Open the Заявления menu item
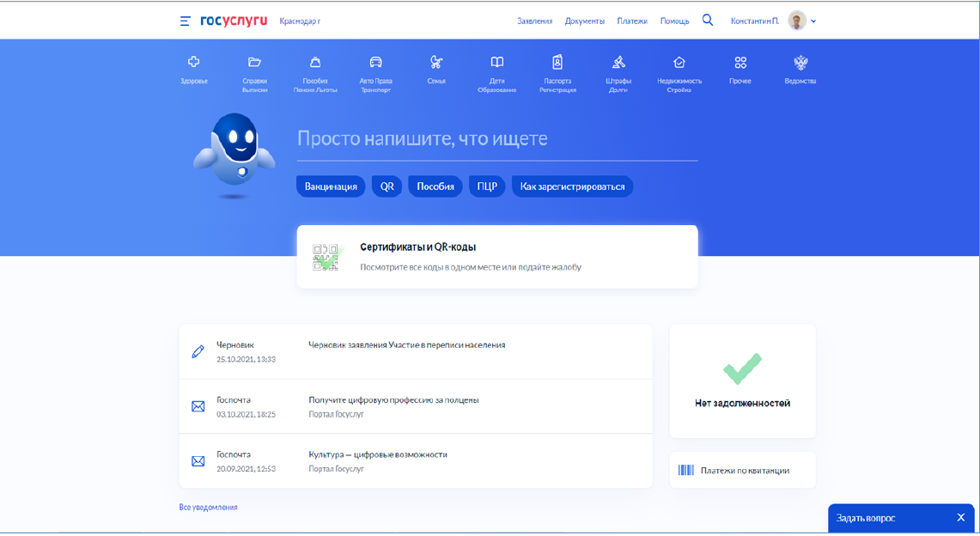Image resolution: width=980 pixels, height=536 pixels. [x=535, y=21]
